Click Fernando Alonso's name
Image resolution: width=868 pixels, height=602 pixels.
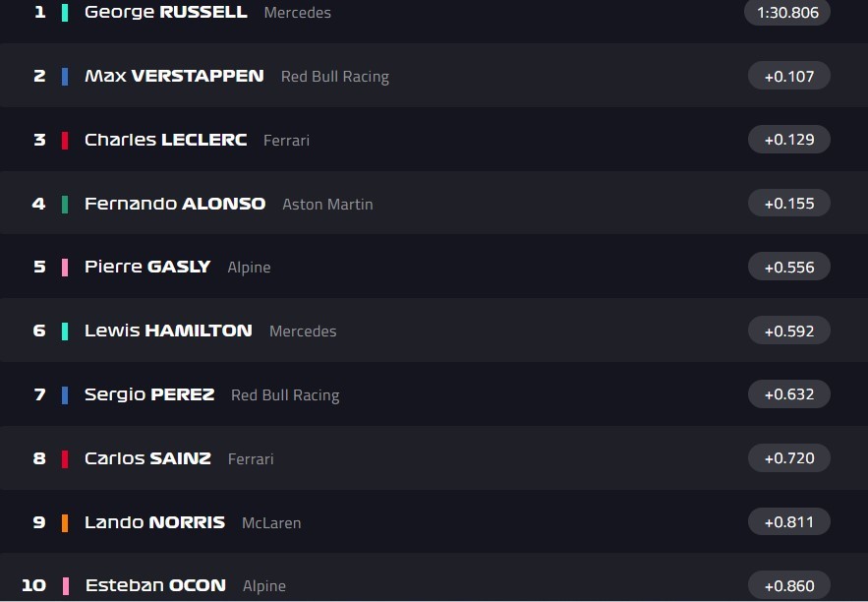tap(175, 204)
